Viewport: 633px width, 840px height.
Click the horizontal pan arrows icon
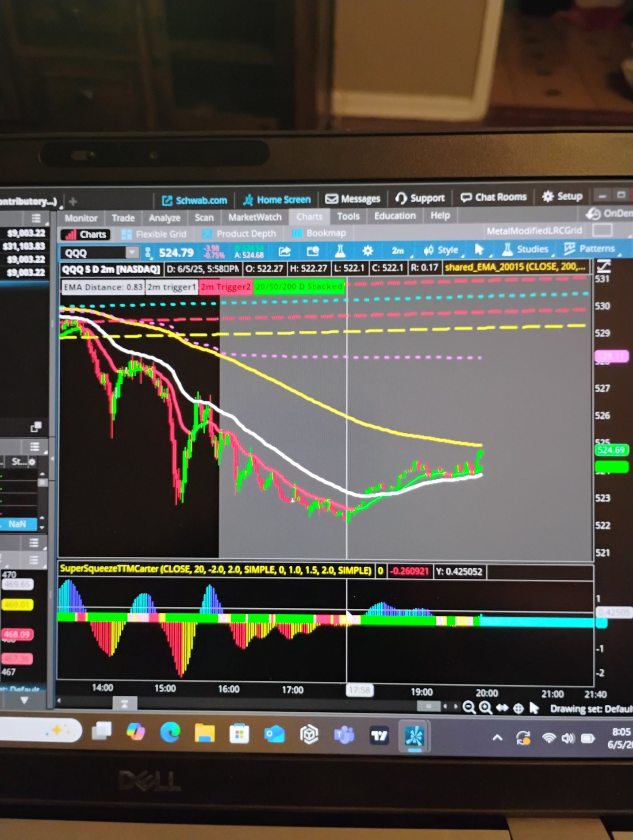point(502,708)
